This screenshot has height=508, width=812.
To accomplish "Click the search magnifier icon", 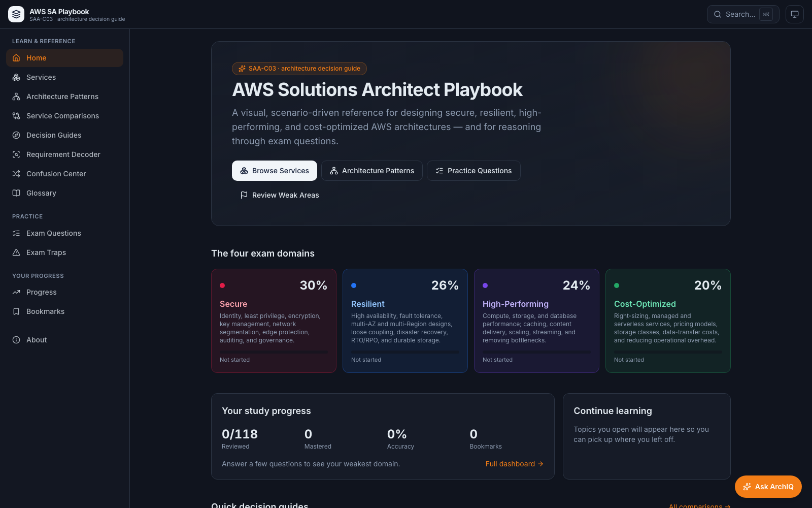I will 718,14.
